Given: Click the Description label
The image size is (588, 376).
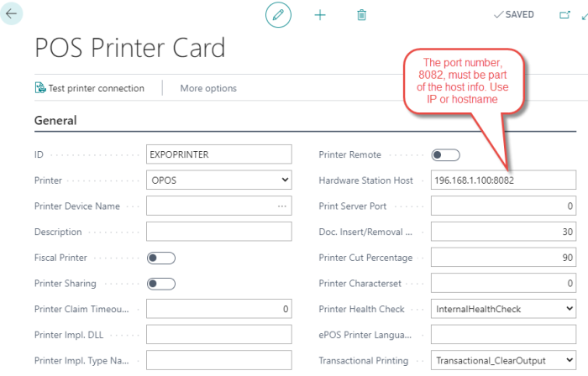Looking at the screenshot, I should tap(58, 232).
